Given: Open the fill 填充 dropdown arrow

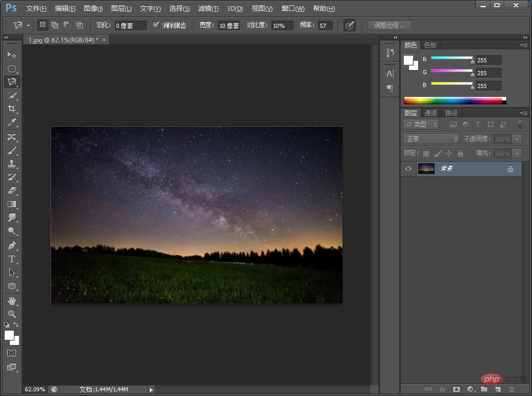Looking at the screenshot, I should pyautogui.click(x=517, y=154).
